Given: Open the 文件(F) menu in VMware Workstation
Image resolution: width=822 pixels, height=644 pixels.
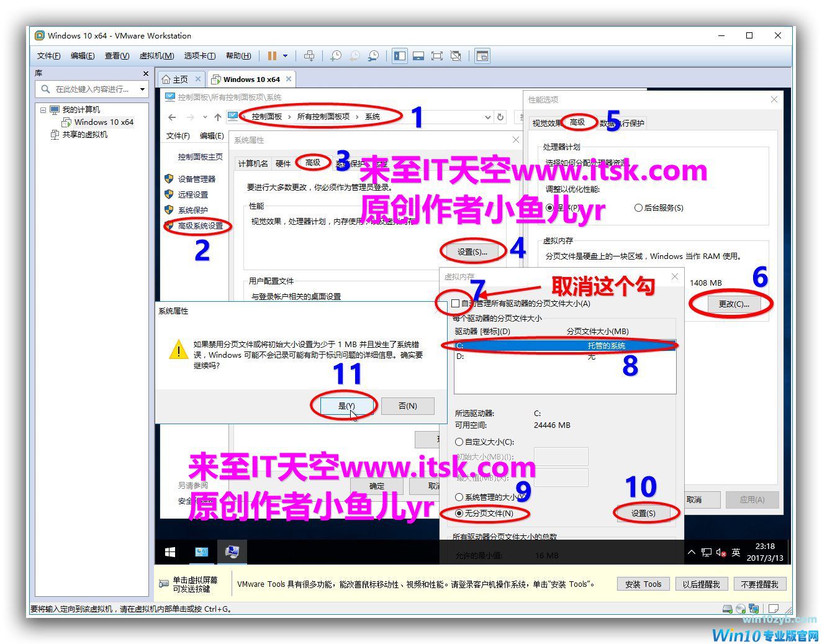Looking at the screenshot, I should pos(49,56).
